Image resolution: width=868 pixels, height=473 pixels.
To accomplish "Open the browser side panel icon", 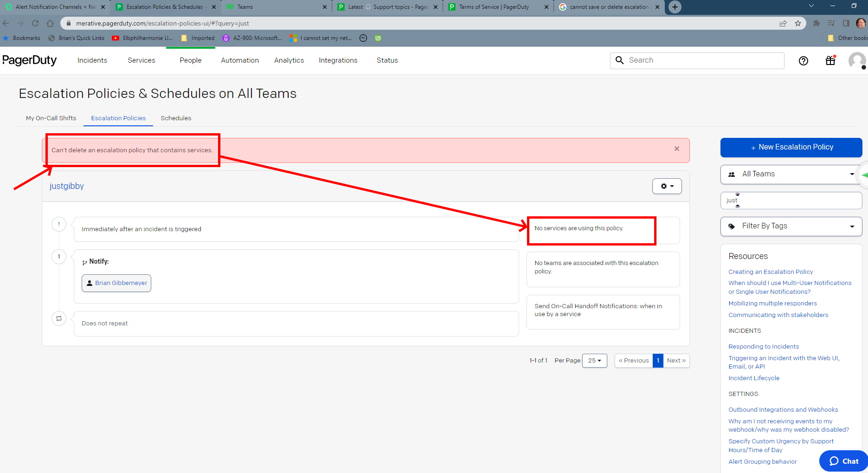I will point(846,23).
